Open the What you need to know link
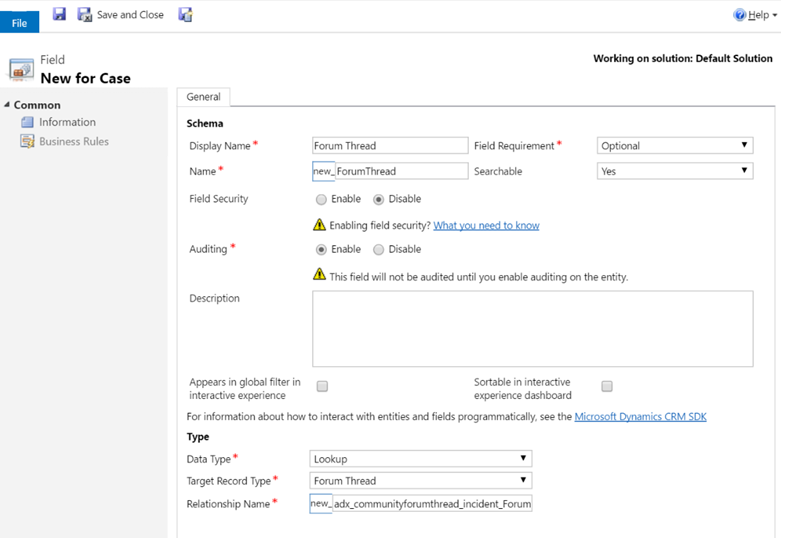Viewport: 787px width, 545px height. tap(486, 226)
